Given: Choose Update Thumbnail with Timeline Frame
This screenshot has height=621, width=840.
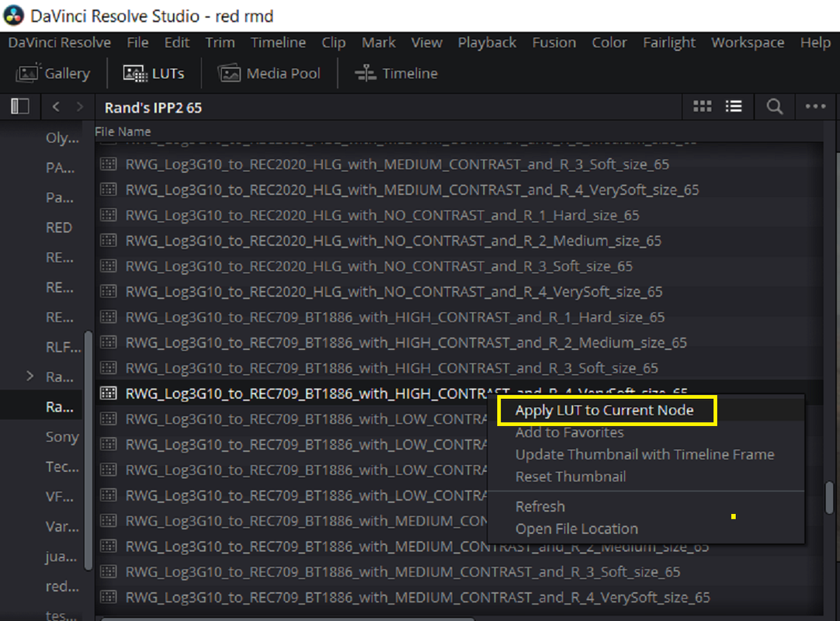Looking at the screenshot, I should (644, 454).
